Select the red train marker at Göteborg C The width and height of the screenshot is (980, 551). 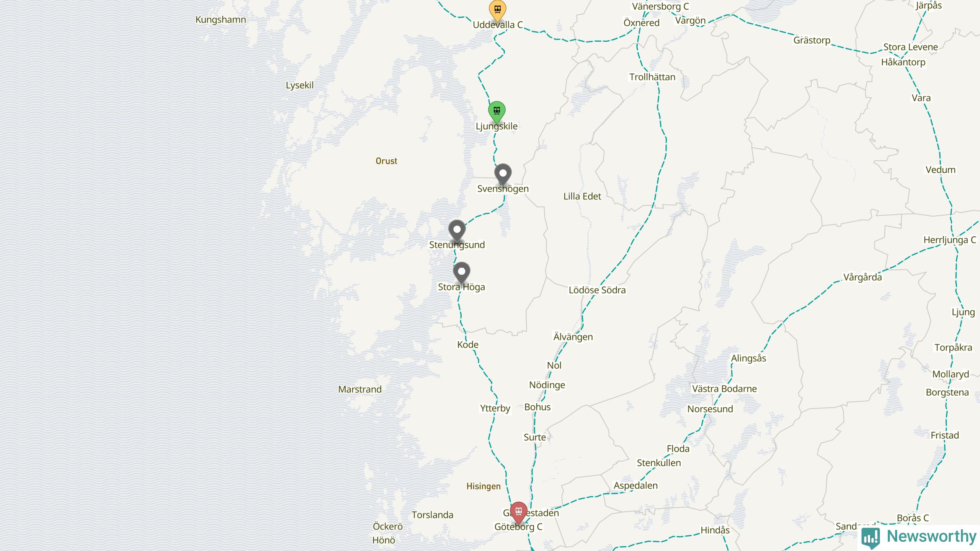point(518,513)
